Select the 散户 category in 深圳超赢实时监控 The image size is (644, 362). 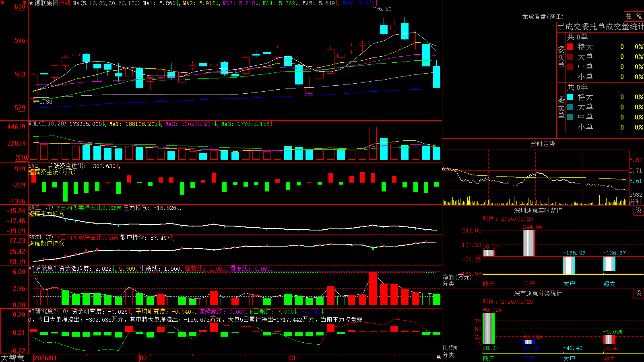[489, 284]
